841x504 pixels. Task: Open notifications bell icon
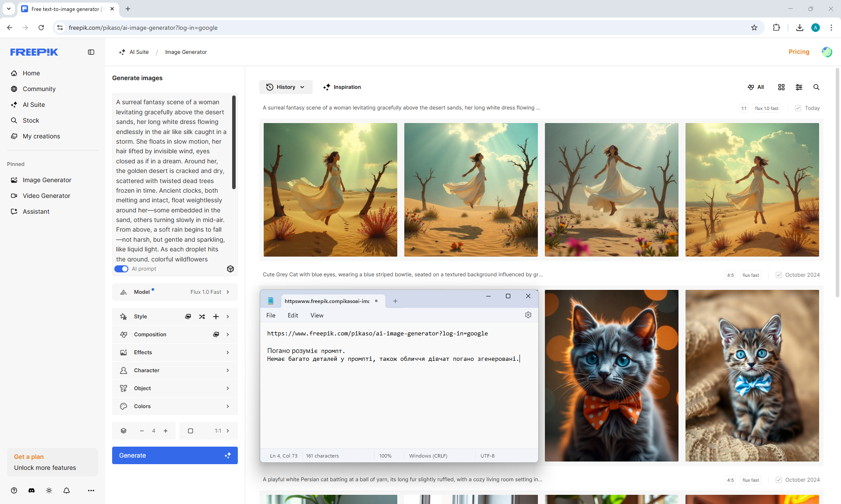67,490
